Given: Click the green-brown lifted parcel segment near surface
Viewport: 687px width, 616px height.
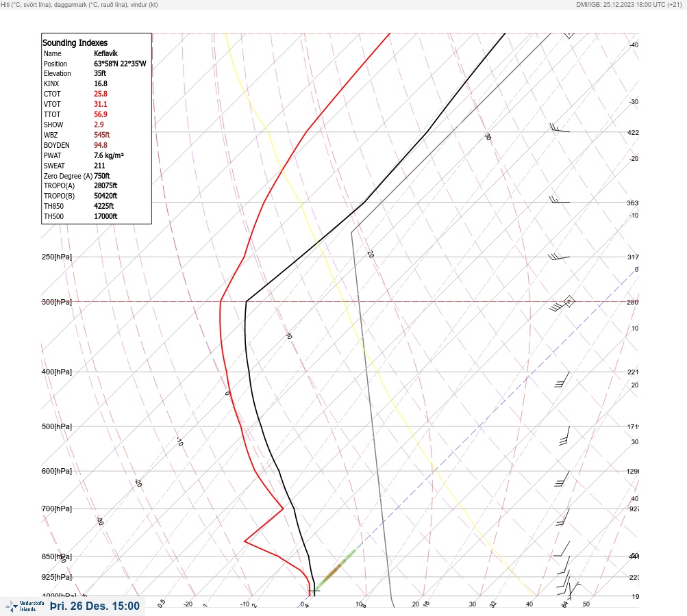Looking at the screenshot, I should (336, 569).
